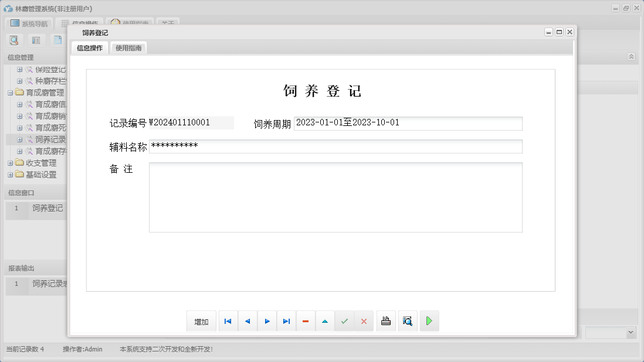Jump to the last record navigation icon
Viewport: 644px width, 362px height.
pyautogui.click(x=286, y=320)
